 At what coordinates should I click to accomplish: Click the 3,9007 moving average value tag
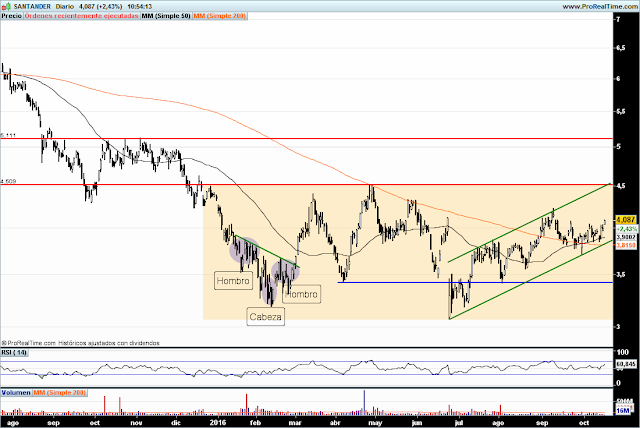[626, 237]
